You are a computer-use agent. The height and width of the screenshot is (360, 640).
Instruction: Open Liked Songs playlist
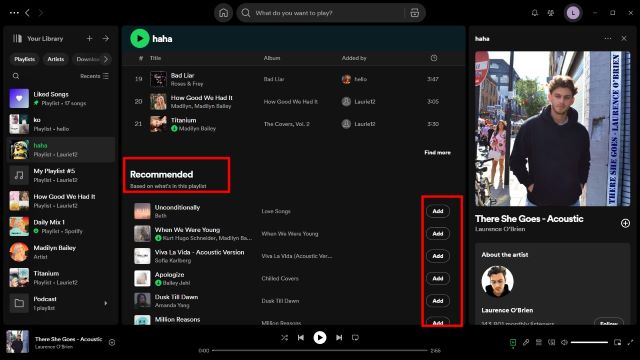tap(61, 98)
